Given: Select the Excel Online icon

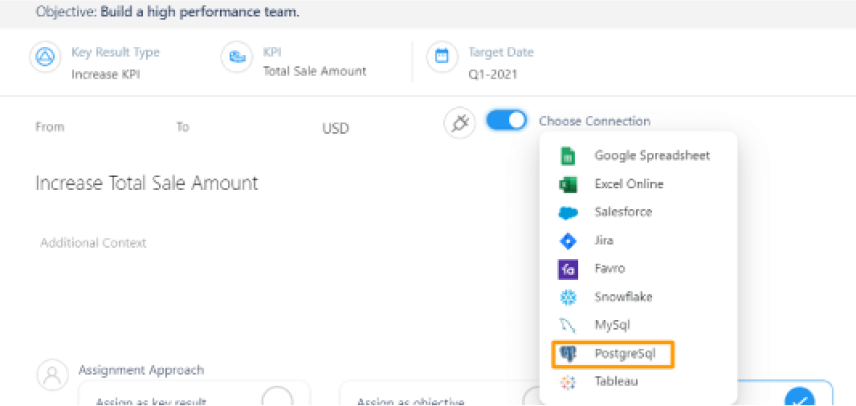Looking at the screenshot, I should (568, 184).
